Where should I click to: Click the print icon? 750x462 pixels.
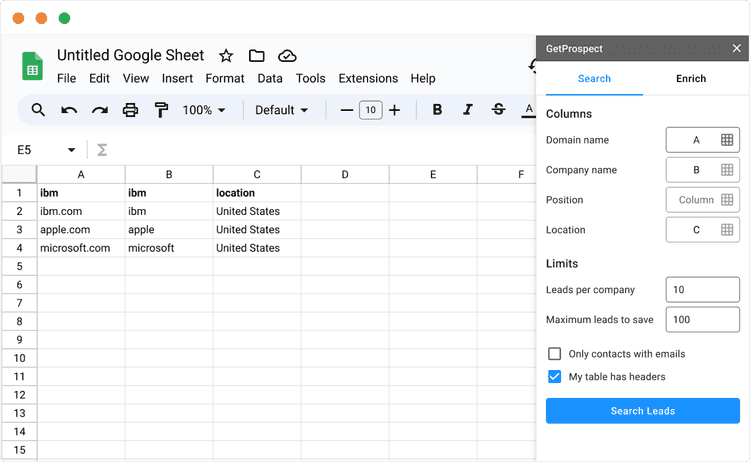coord(130,110)
